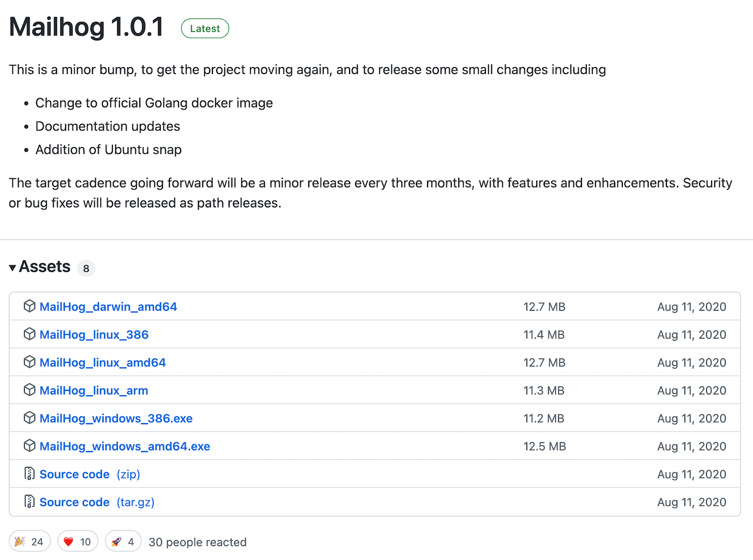Open the Source code (zip) link
The height and width of the screenshot is (560, 753).
pos(74,474)
